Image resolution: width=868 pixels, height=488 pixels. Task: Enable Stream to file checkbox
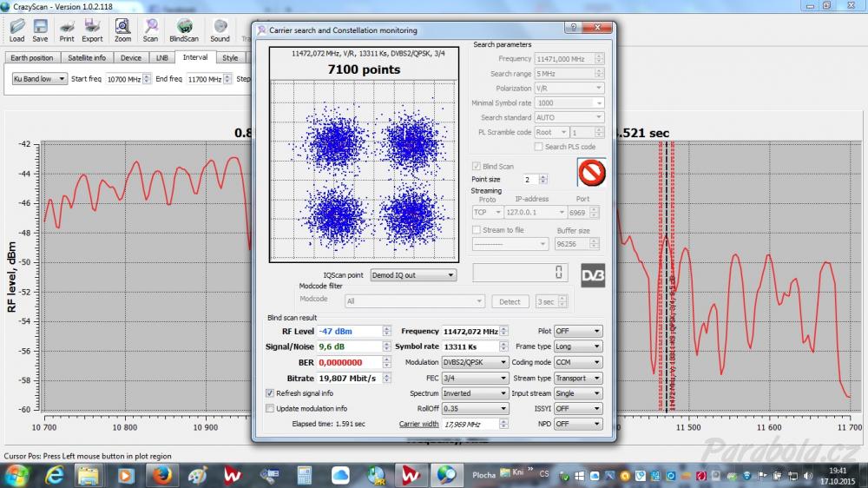pos(476,230)
